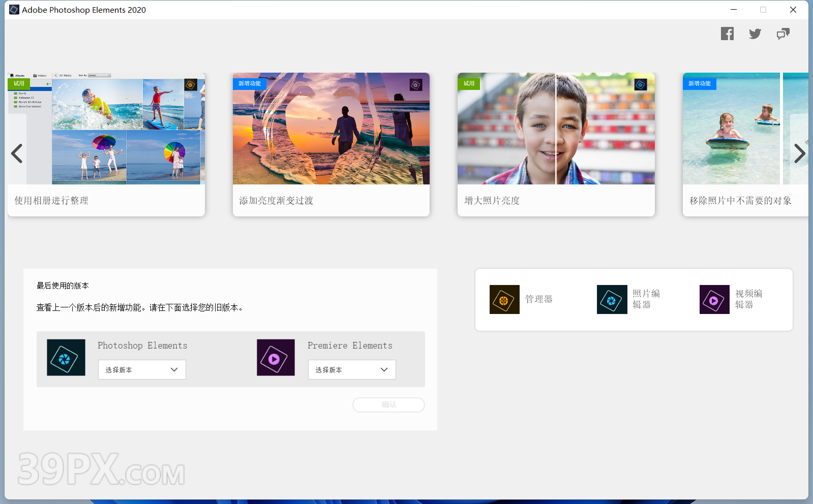The height and width of the screenshot is (504, 813).
Task: Click the 视频编辑器 label
Action: coord(749,299)
